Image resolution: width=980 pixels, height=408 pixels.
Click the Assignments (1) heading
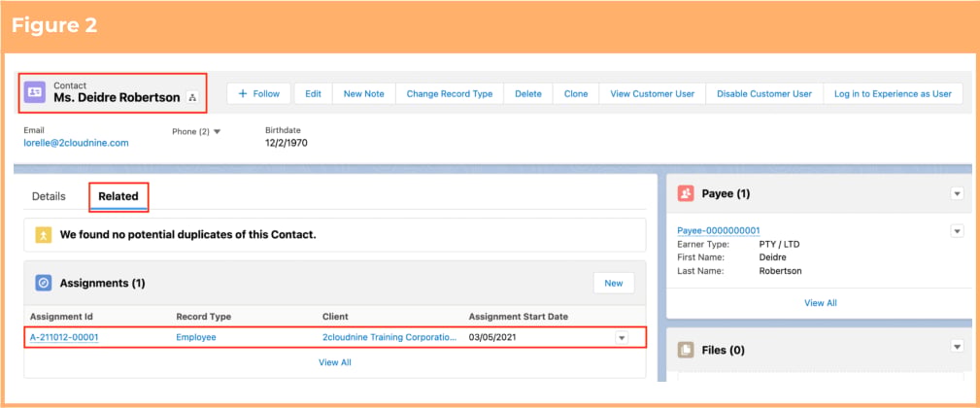(103, 283)
